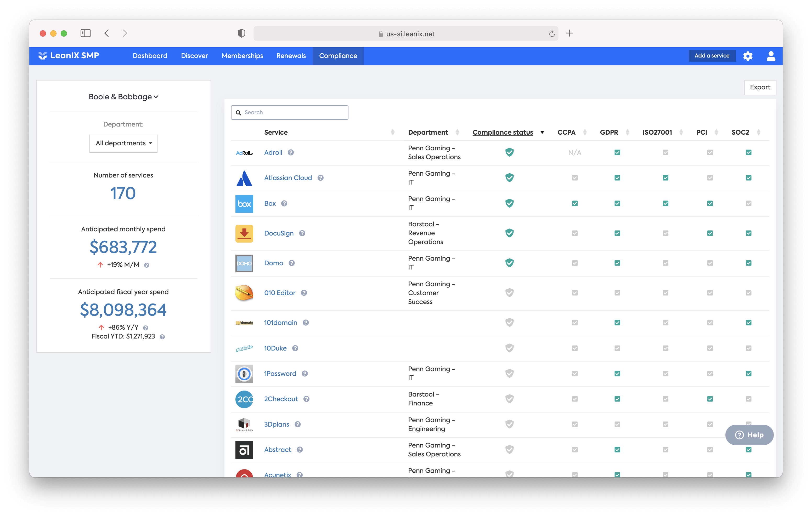Click the Export button
Image resolution: width=812 pixels, height=516 pixels.
(x=760, y=87)
